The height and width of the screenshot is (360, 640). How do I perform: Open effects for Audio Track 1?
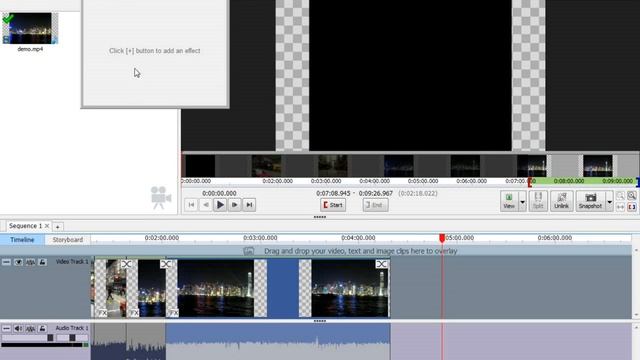(30, 328)
